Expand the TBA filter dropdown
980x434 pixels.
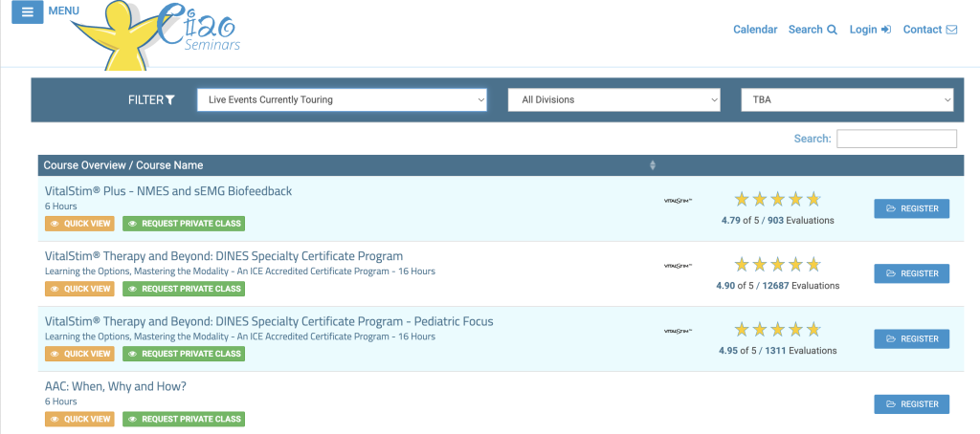click(847, 99)
